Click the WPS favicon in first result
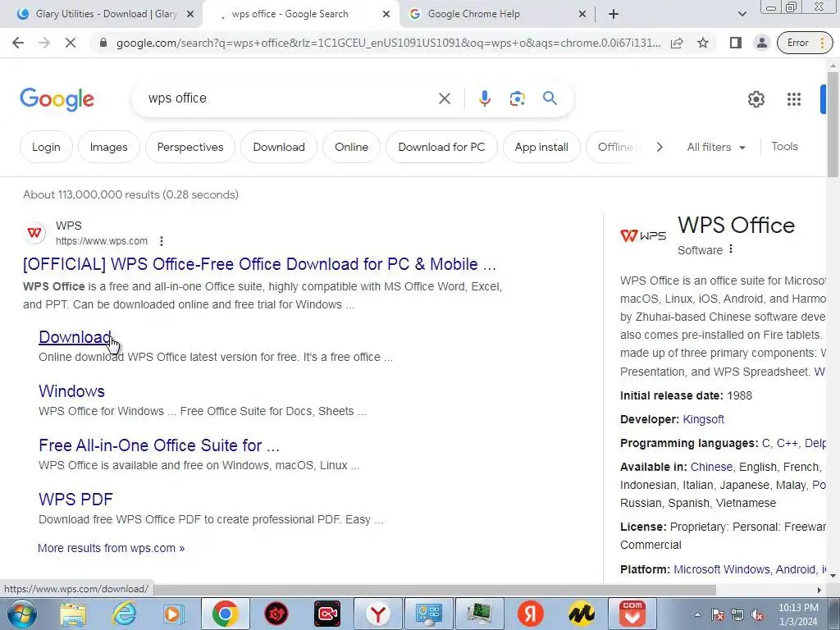The width and height of the screenshot is (840, 630). click(x=34, y=233)
